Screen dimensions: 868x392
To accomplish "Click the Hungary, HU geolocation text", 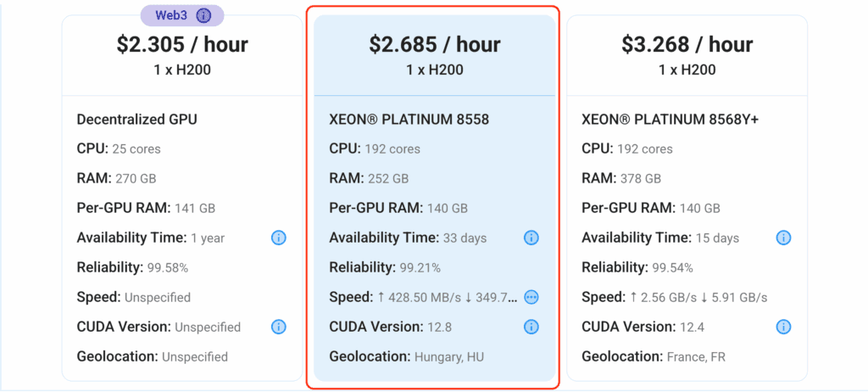I will 449,356.
